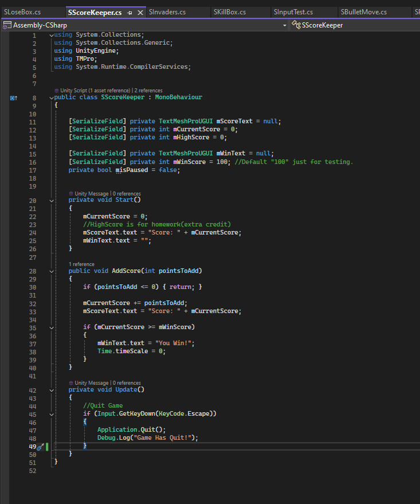Click KeyCode.Escape in the if condition
420x504 pixels.
[x=184, y=413]
